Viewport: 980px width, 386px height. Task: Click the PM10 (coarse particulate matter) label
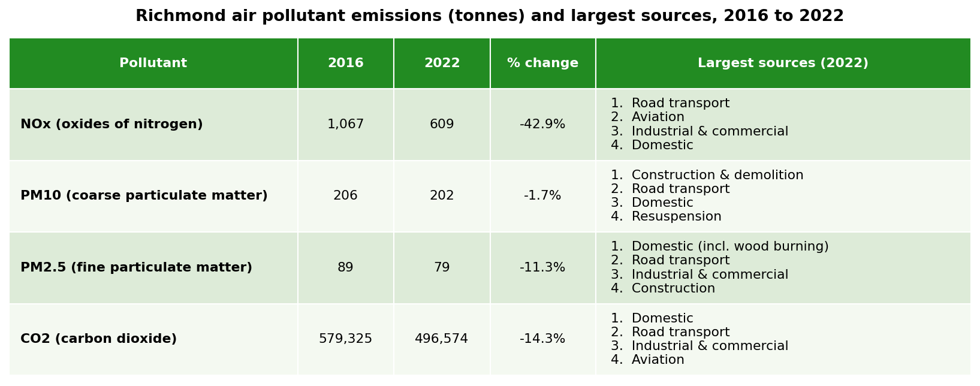tap(144, 196)
